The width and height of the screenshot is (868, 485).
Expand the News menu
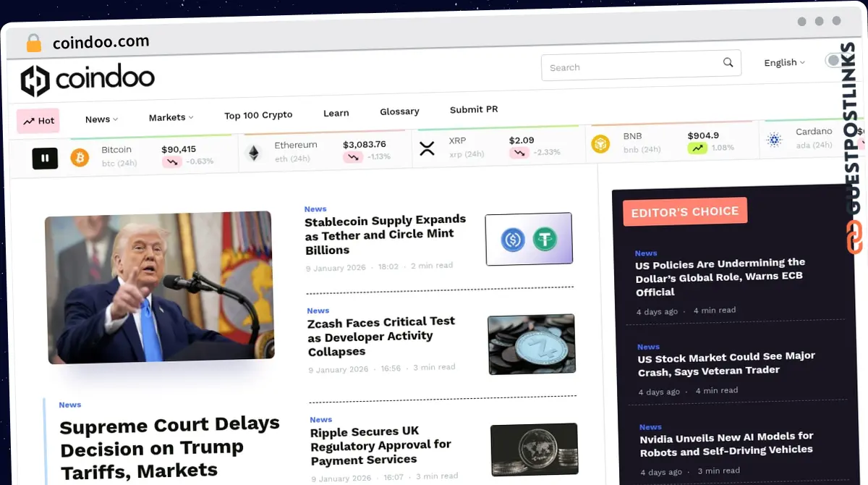pyautogui.click(x=101, y=119)
